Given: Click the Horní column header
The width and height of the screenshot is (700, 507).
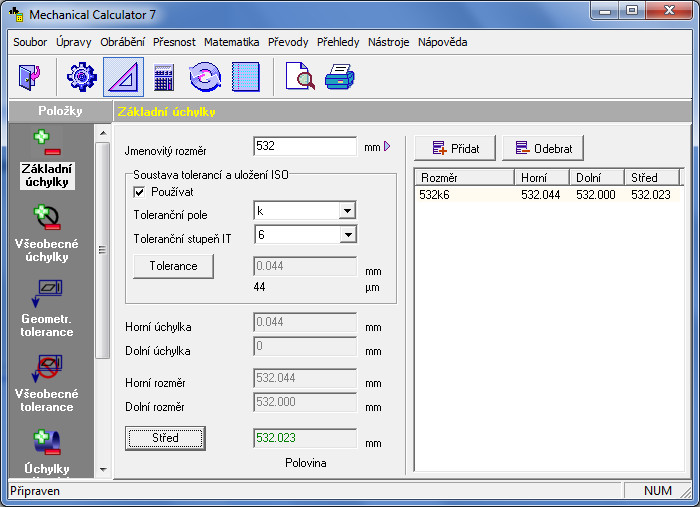Looking at the screenshot, I should coord(542,178).
